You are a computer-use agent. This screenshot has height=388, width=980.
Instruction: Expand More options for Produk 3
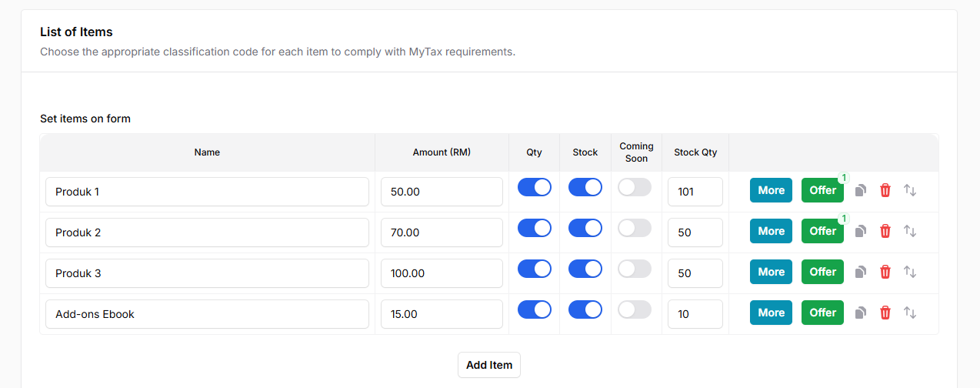click(x=771, y=272)
